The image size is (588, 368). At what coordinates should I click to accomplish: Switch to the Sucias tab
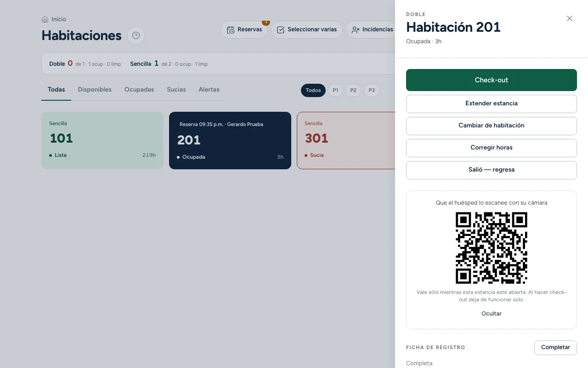tap(176, 90)
